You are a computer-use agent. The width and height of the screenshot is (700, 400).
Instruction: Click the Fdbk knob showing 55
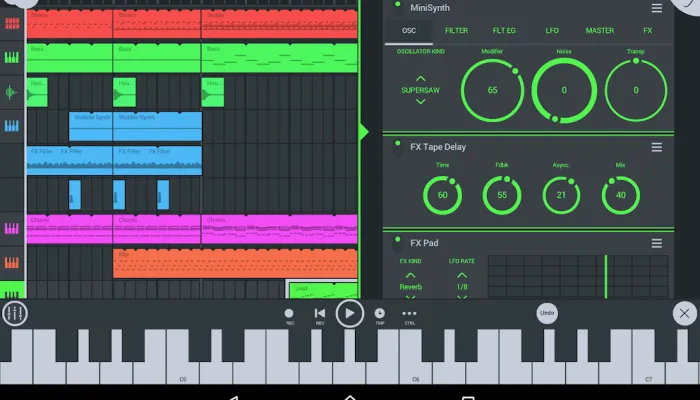point(502,195)
